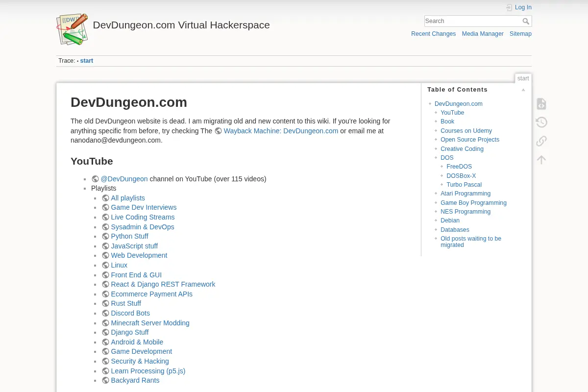Screen dimensions: 588x392
Task: Jump to Creative Coding section
Action: (462, 149)
